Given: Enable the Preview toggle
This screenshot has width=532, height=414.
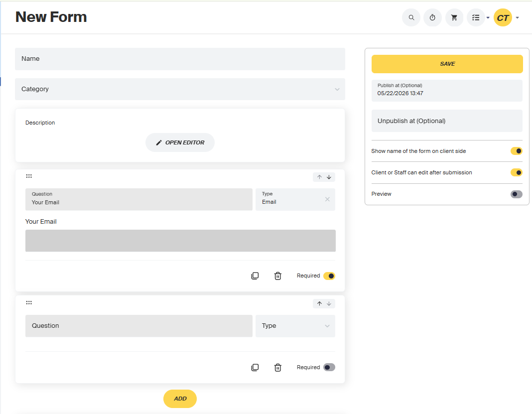Looking at the screenshot, I should (517, 194).
